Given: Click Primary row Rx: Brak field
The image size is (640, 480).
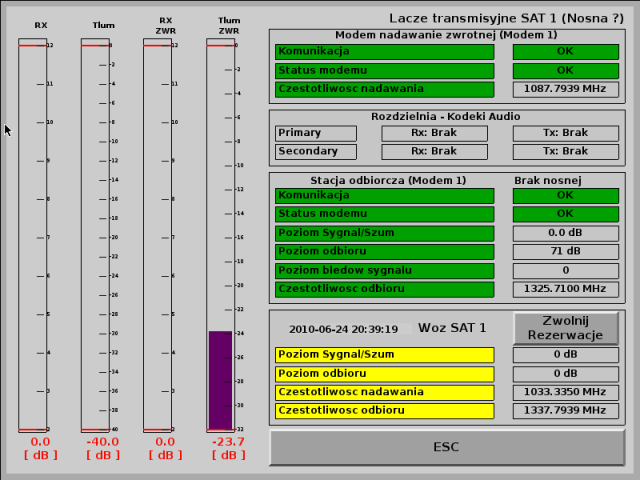Looking at the screenshot, I should (x=434, y=133).
